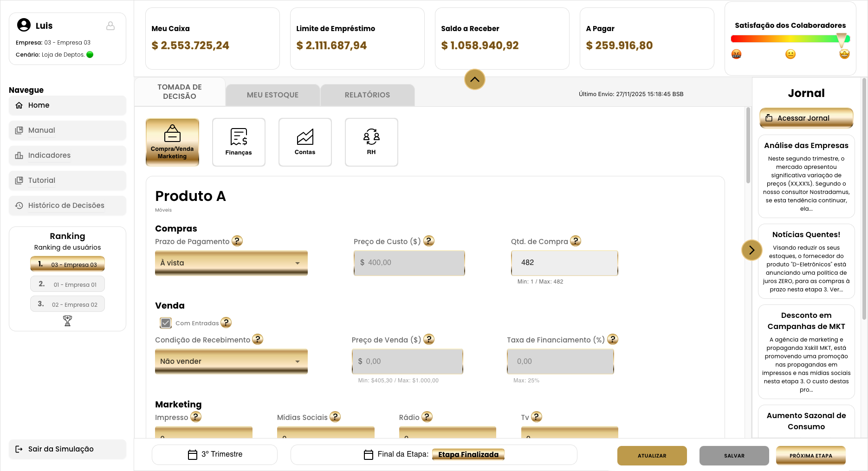The width and height of the screenshot is (868, 471).
Task: Click the Etapa Finalizada badge
Action: [x=468, y=455]
